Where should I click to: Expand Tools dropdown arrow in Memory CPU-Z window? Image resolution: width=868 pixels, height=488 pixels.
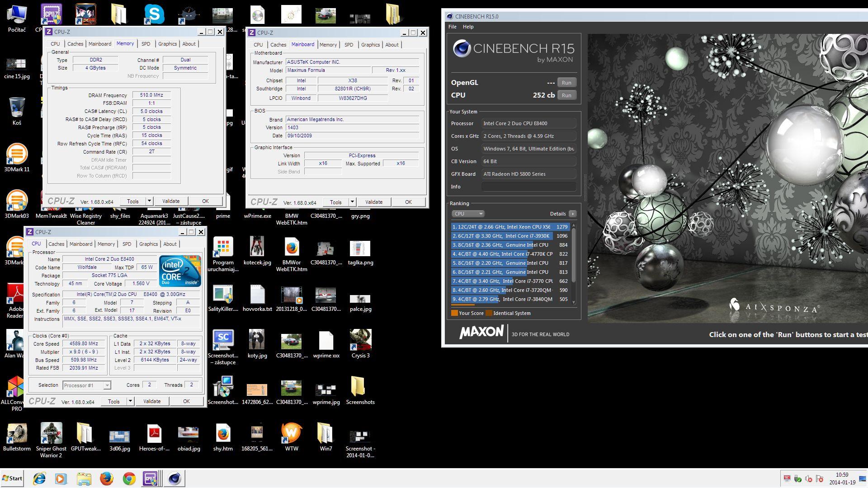point(149,201)
